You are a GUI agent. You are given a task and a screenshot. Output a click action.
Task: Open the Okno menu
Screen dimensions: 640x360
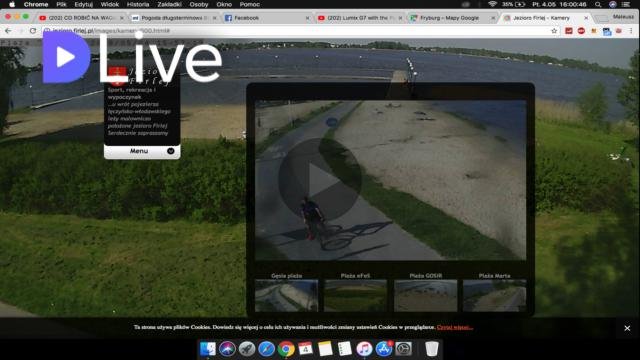tap(224, 4)
